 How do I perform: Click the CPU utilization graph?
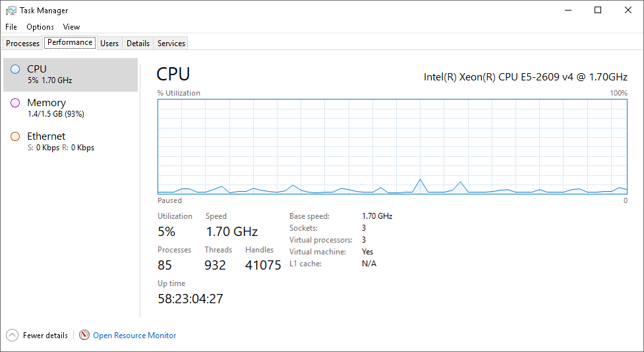392,146
